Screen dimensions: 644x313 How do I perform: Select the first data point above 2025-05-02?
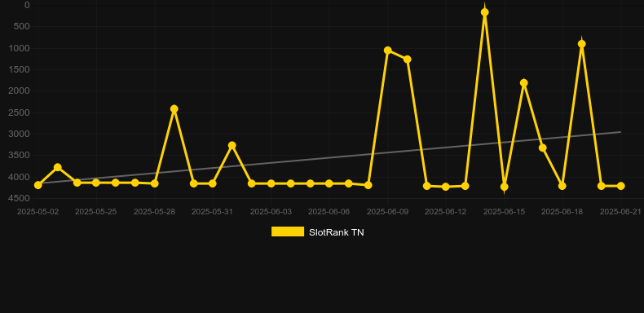coord(38,185)
